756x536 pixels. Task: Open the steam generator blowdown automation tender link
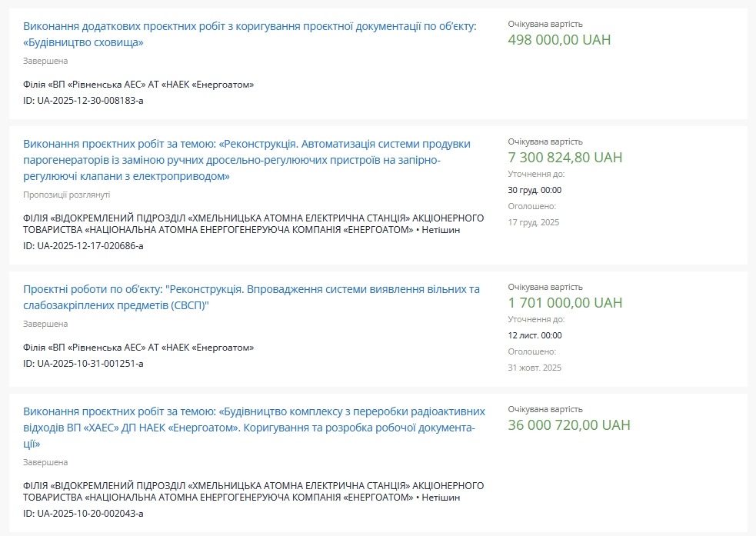(246, 160)
